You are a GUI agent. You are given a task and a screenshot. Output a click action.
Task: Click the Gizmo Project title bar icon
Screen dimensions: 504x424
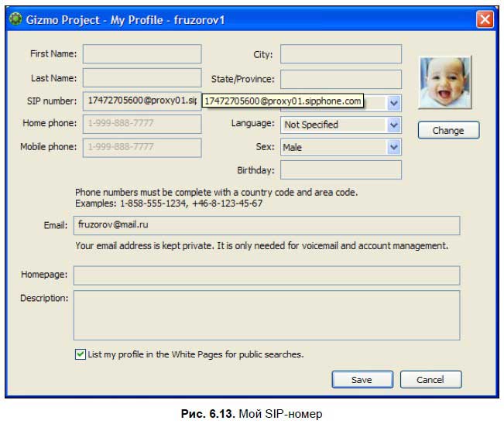[15, 19]
